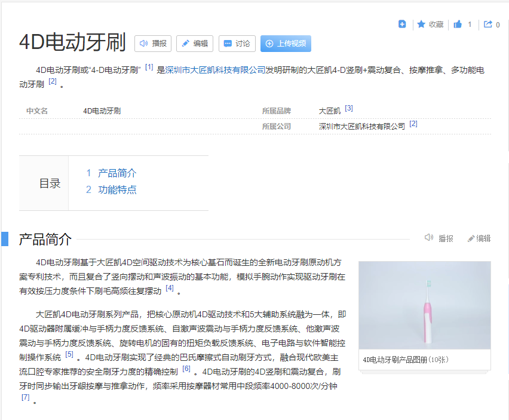Screen dimensions: 509x420
Task: Click 播报 text in the 产品简介 section header
Action: coord(446,238)
